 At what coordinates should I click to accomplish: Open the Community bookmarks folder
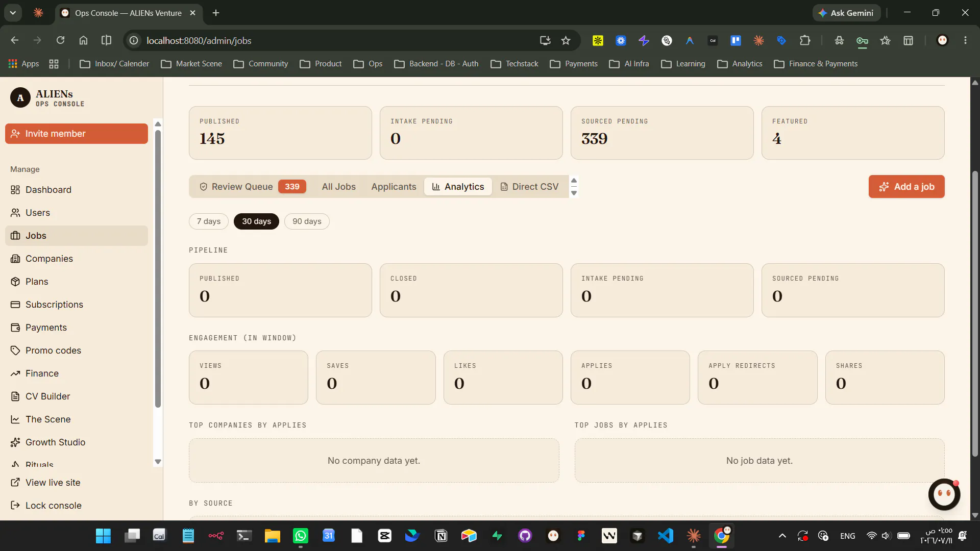click(261, 64)
